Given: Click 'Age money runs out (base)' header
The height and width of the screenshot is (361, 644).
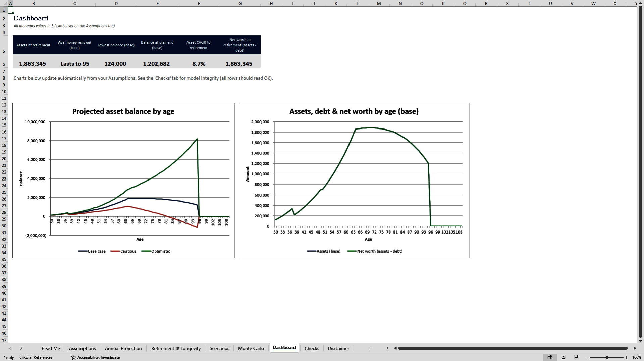Looking at the screenshot, I should click(75, 45).
